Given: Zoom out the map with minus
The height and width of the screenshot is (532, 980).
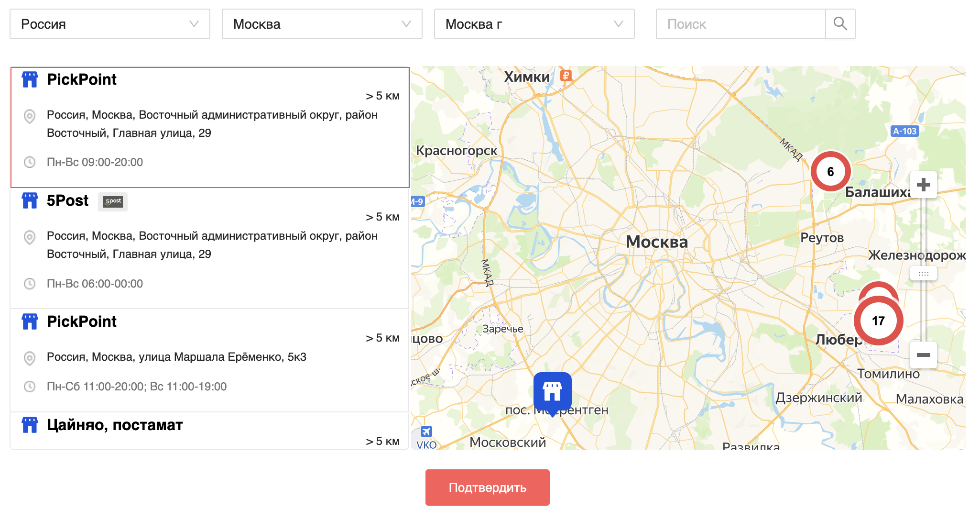Looking at the screenshot, I should [x=923, y=355].
